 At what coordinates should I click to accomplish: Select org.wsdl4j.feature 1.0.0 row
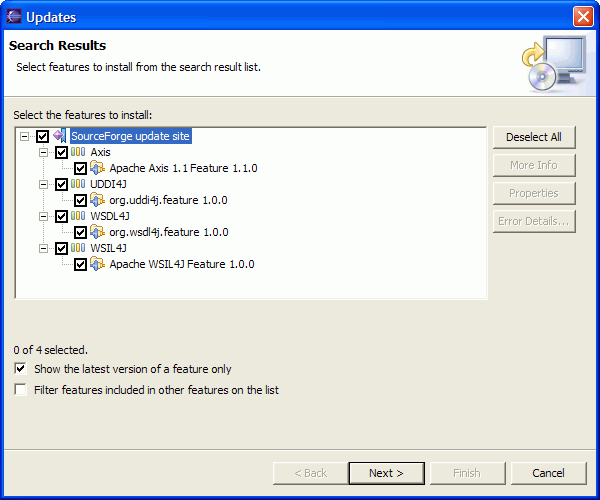[x=169, y=232]
